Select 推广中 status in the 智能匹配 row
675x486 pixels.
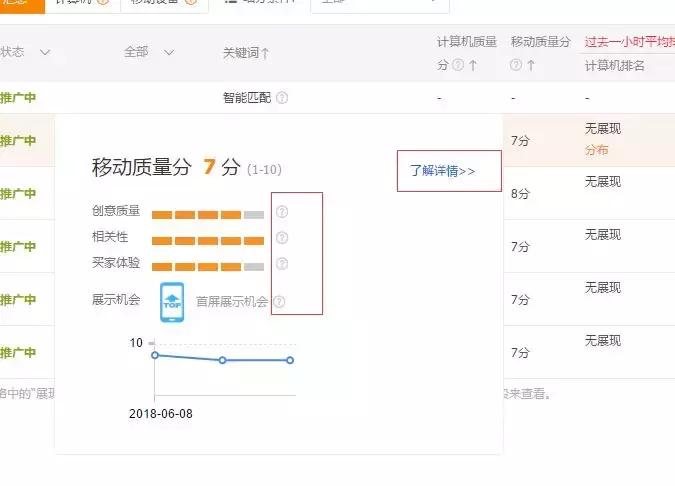(18, 98)
